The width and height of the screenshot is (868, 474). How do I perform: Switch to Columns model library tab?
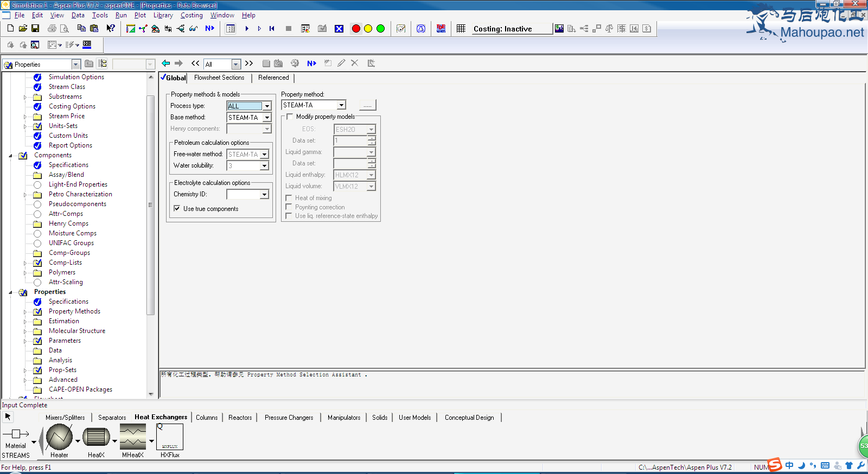pos(207,418)
